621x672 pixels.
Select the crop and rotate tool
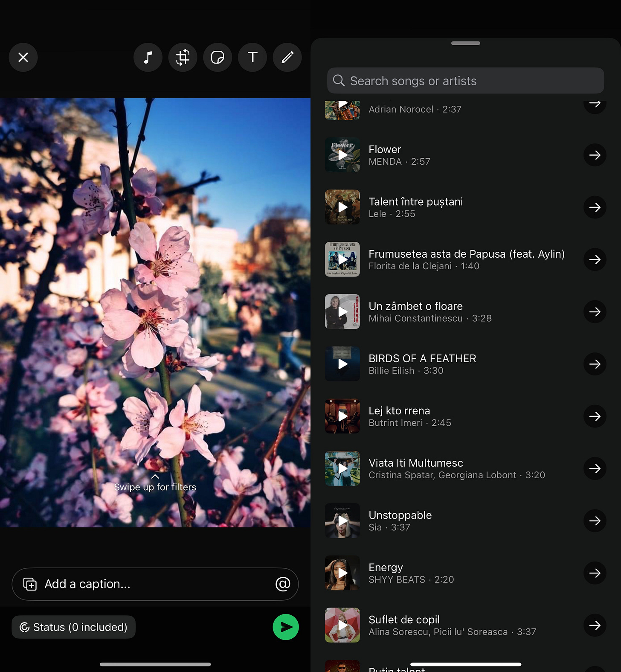point(183,57)
